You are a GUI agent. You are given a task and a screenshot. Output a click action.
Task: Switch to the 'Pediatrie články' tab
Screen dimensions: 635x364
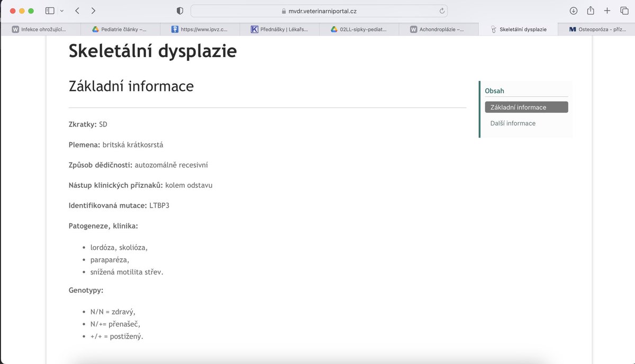[x=120, y=30]
